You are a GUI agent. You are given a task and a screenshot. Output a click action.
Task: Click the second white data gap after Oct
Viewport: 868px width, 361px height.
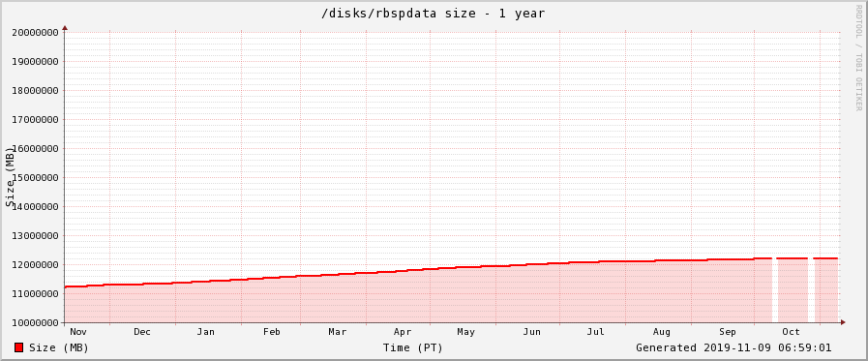(811, 290)
